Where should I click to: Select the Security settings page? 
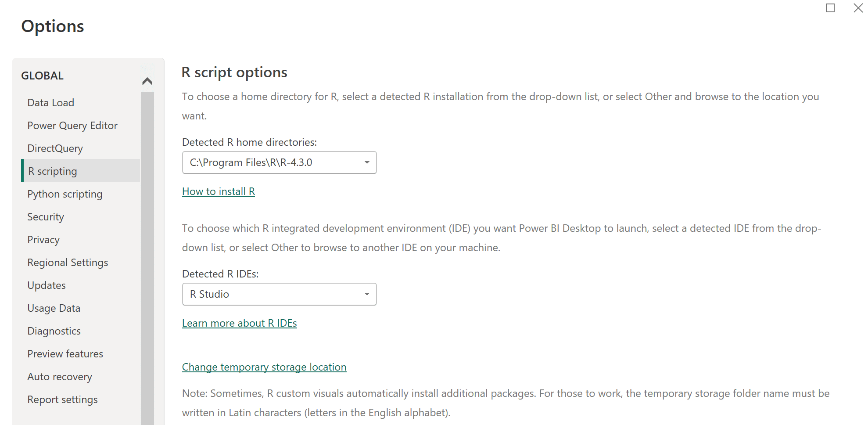[x=45, y=216]
